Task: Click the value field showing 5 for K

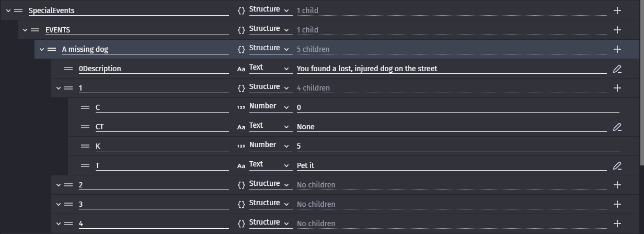Action: pyautogui.click(x=457, y=146)
